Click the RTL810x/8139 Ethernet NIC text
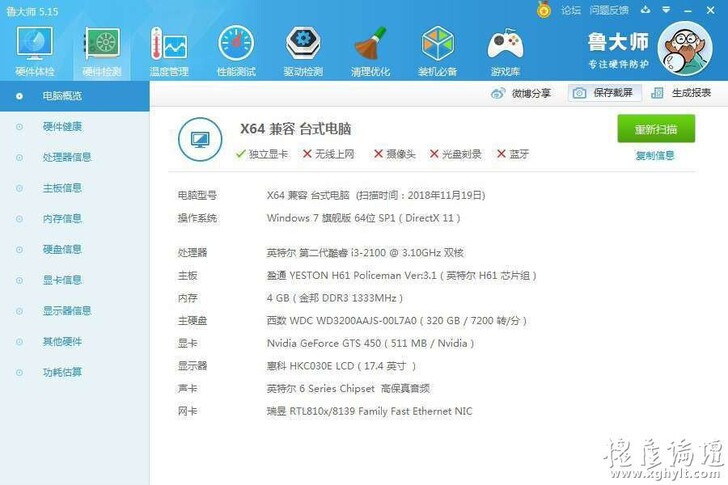The image size is (728, 485). [370, 411]
